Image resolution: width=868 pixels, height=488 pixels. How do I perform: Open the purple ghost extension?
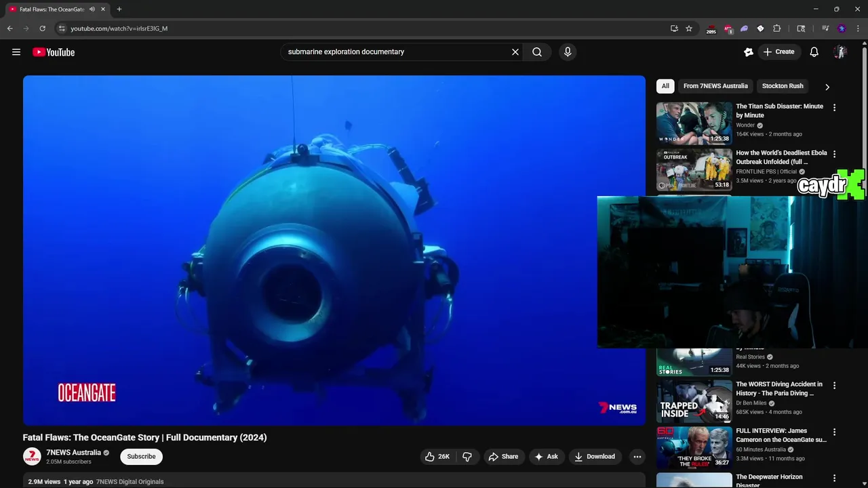[744, 28]
